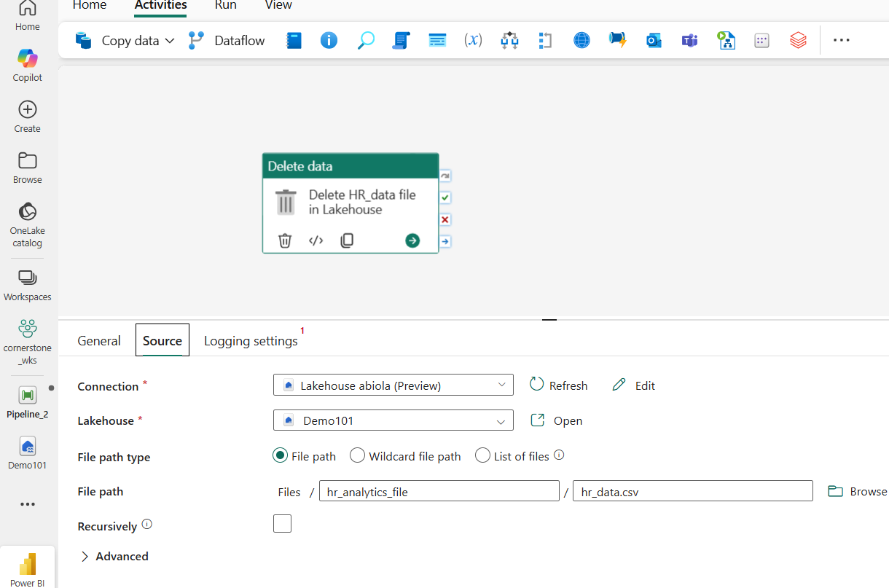This screenshot has height=588, width=889.
Task: Open Workspaces in the sidebar
Action: [28, 285]
